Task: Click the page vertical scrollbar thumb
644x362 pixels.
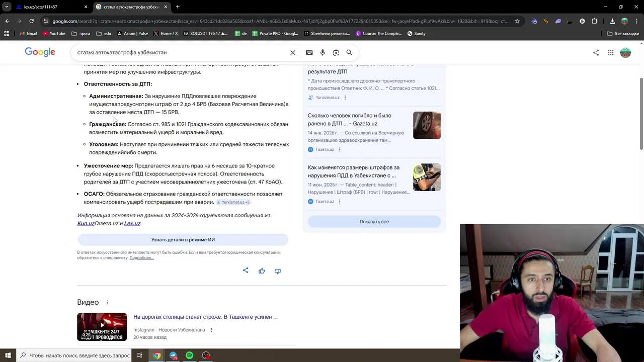Action: (x=641, y=113)
